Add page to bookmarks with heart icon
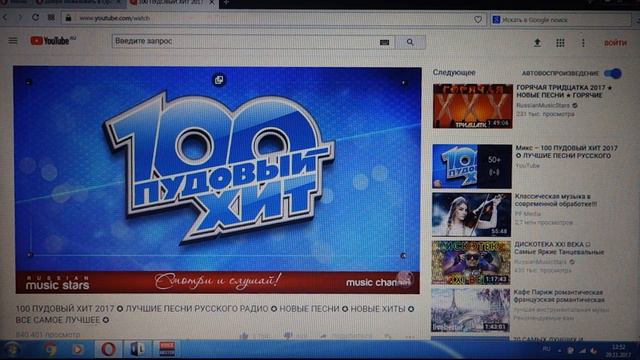The image size is (640, 360). pos(478,19)
